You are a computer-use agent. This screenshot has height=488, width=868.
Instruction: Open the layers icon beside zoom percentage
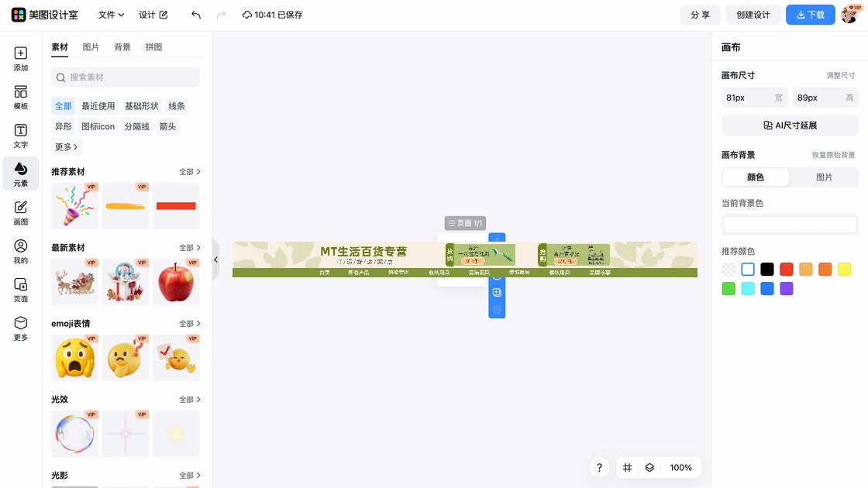(x=649, y=468)
